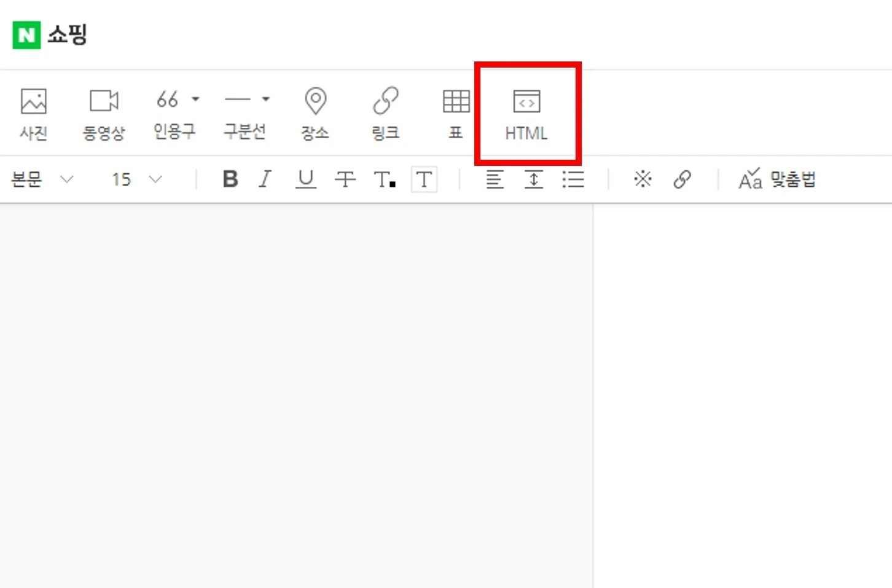This screenshot has width=892, height=588.
Task: Toggle bold text formatting
Action: coord(230,179)
